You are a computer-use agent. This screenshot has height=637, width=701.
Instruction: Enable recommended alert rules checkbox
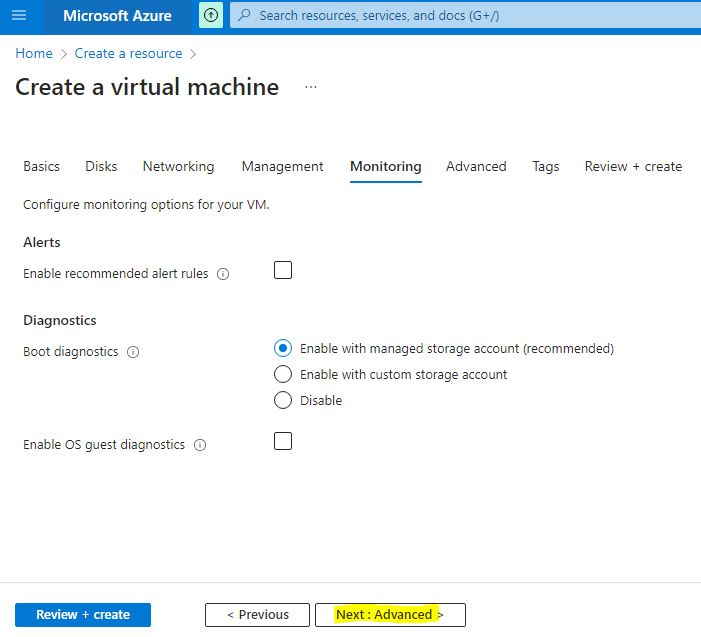(283, 270)
